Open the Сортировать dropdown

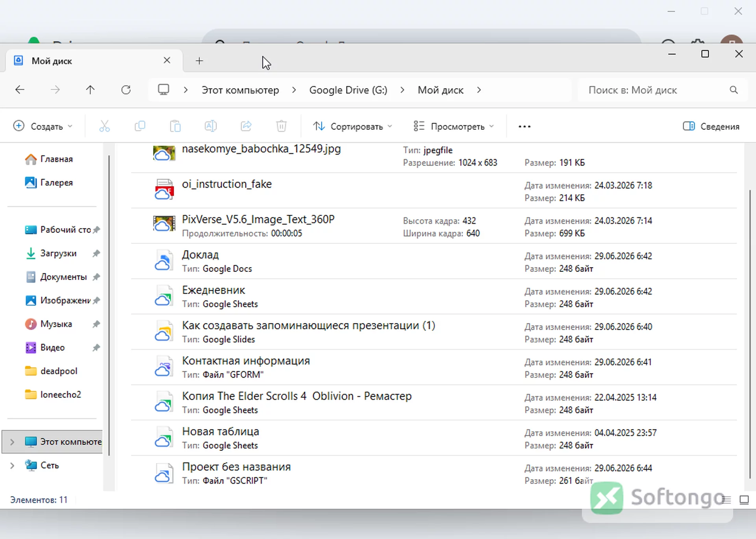353,126
